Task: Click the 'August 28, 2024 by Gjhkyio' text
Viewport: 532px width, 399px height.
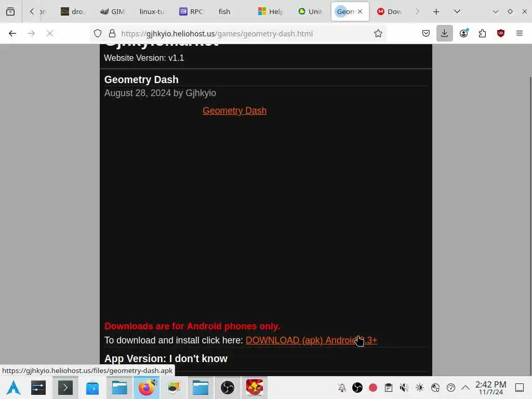Action: (x=160, y=93)
